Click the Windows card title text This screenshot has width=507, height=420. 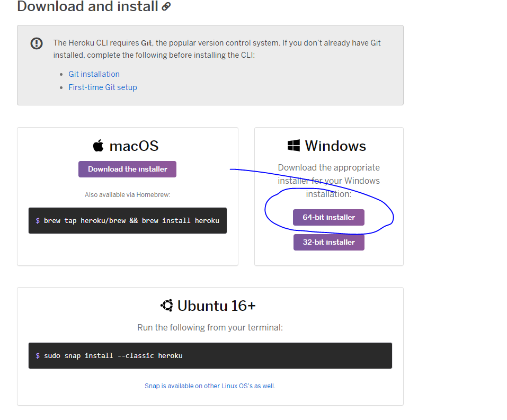pyautogui.click(x=335, y=146)
